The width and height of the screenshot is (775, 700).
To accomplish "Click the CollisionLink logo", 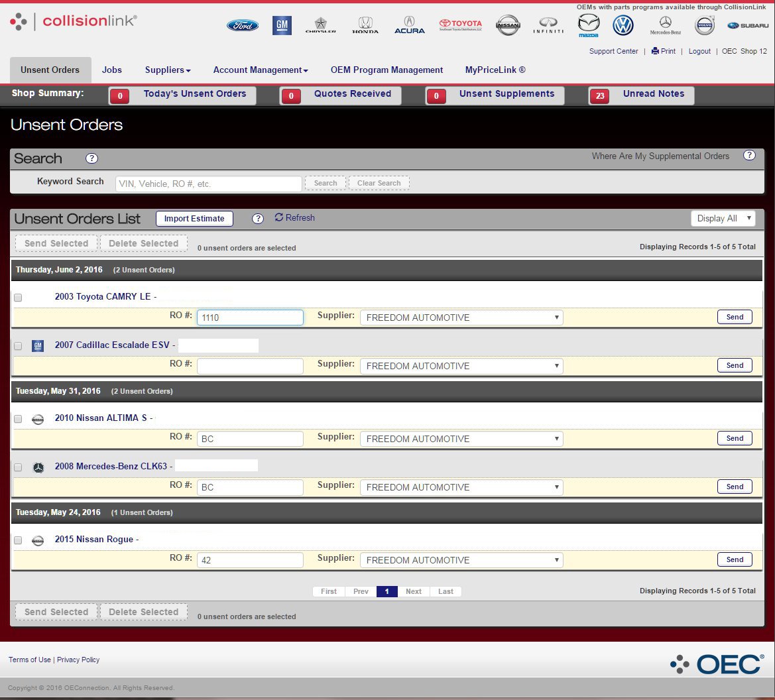I will pyautogui.click(x=73, y=21).
